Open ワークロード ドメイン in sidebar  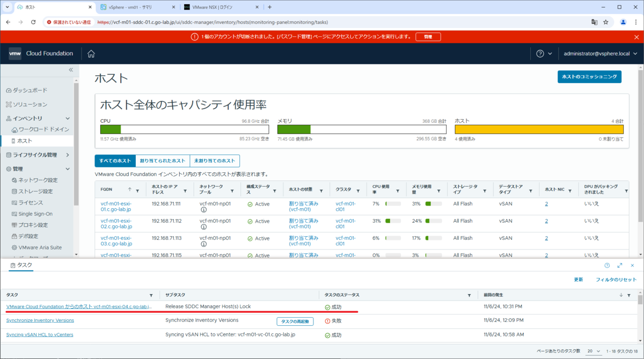pyautogui.click(x=41, y=129)
